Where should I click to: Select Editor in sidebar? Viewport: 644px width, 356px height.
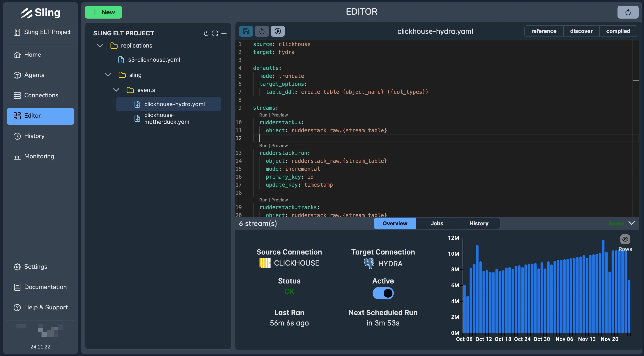[x=40, y=116]
